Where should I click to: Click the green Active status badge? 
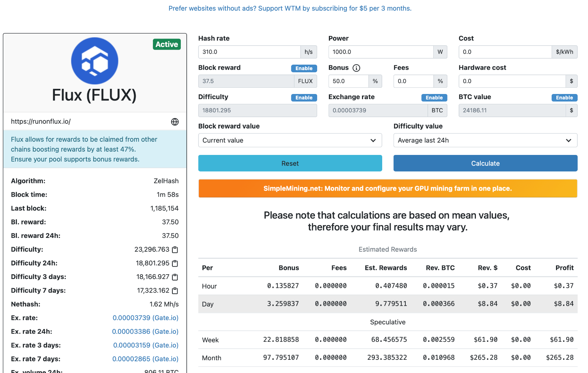167,44
